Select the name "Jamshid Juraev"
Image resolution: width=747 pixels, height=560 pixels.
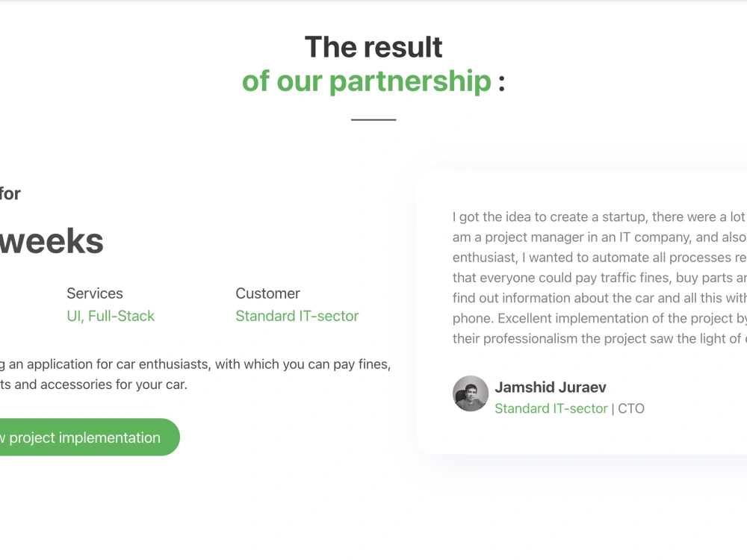(551, 387)
